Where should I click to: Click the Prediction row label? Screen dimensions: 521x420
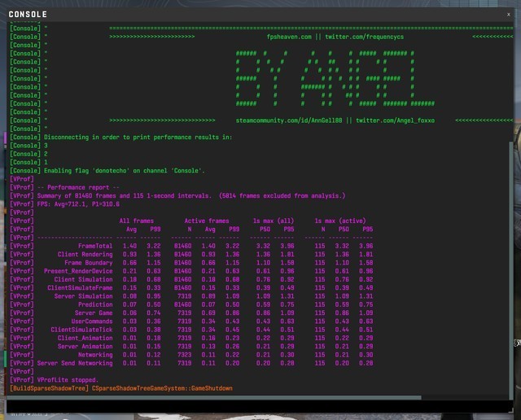pos(95,304)
